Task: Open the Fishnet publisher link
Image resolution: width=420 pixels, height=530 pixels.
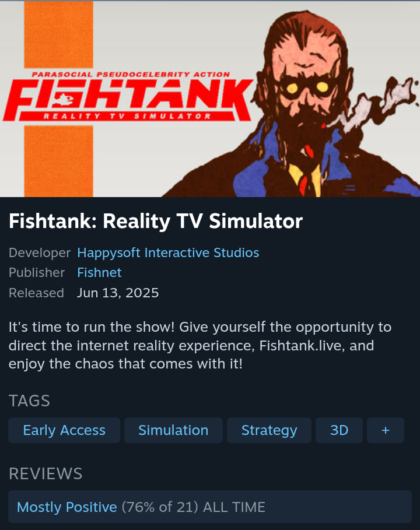Action: click(99, 273)
